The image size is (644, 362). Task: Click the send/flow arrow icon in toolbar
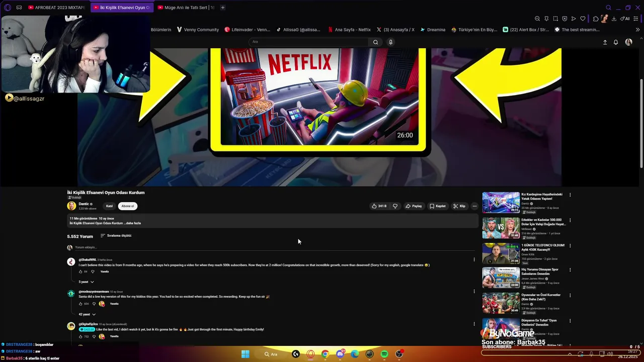pyautogui.click(x=574, y=19)
